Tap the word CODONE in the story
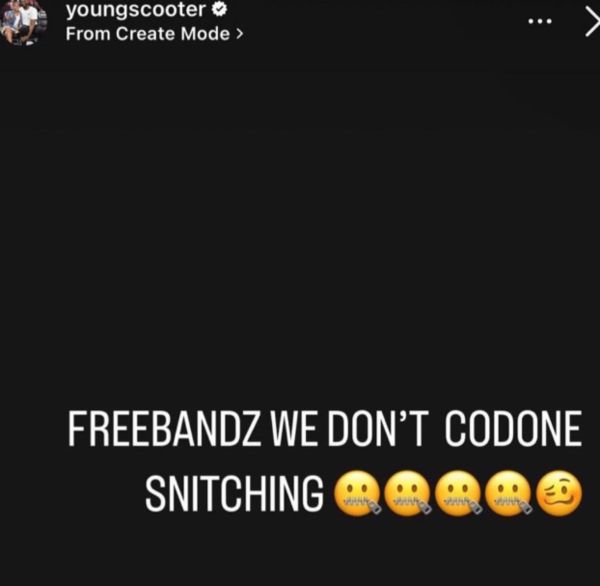Image resolution: width=600 pixels, height=586 pixels. pyautogui.click(x=513, y=429)
